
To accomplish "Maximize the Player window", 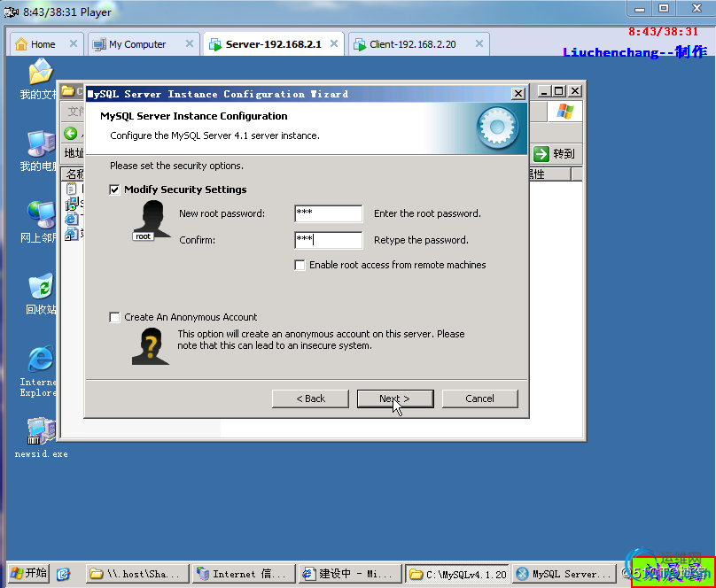I will [664, 8].
